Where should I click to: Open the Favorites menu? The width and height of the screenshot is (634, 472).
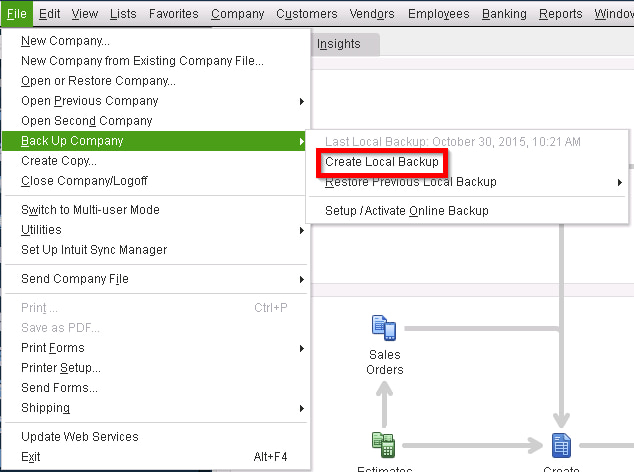[173, 14]
